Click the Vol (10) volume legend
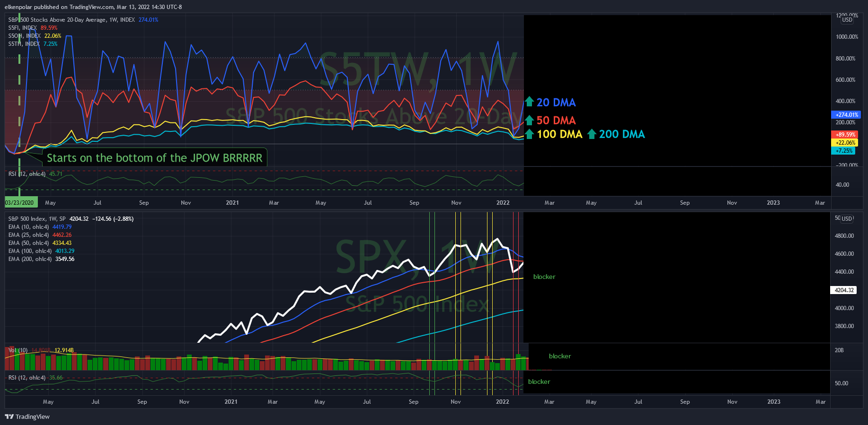Image resolution: width=868 pixels, height=425 pixels. (x=41, y=350)
